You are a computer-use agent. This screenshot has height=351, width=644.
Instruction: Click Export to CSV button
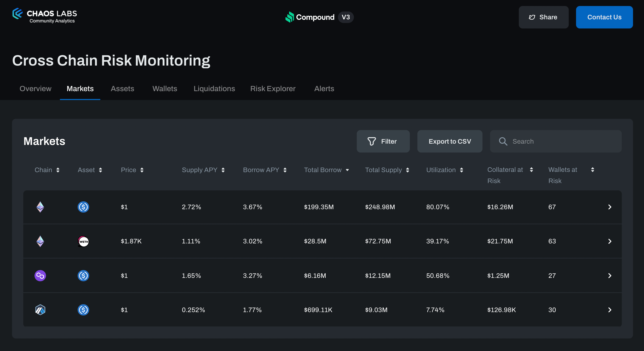click(450, 141)
